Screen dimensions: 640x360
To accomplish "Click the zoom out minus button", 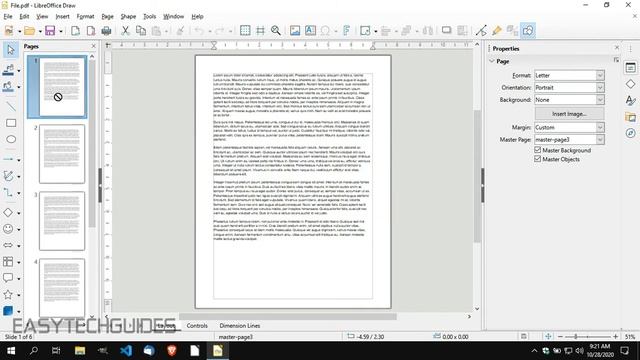I will (560, 337).
